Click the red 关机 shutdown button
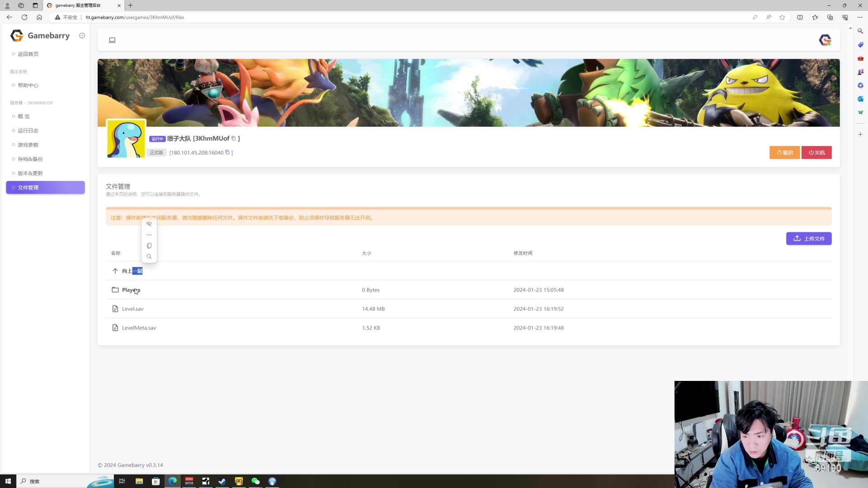The width and height of the screenshot is (868, 488). click(816, 153)
